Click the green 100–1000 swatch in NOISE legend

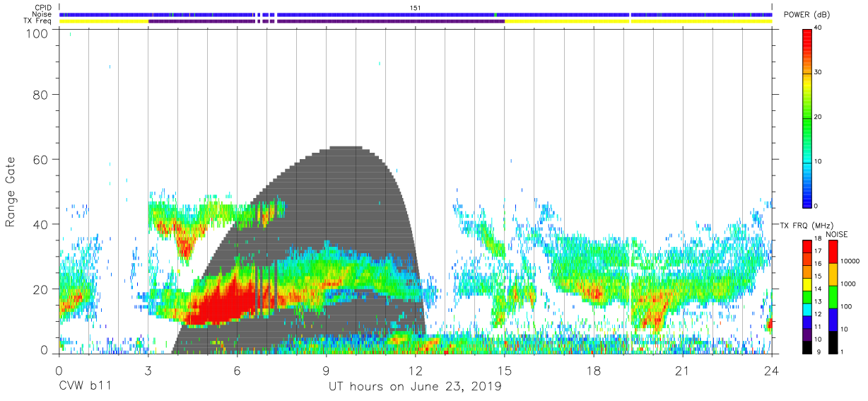833,297
